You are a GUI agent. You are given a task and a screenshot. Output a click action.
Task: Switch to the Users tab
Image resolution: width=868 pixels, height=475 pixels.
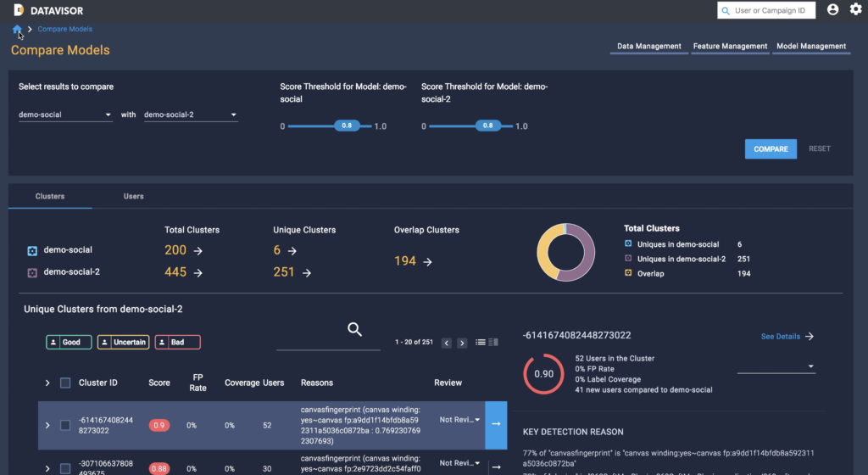point(133,197)
